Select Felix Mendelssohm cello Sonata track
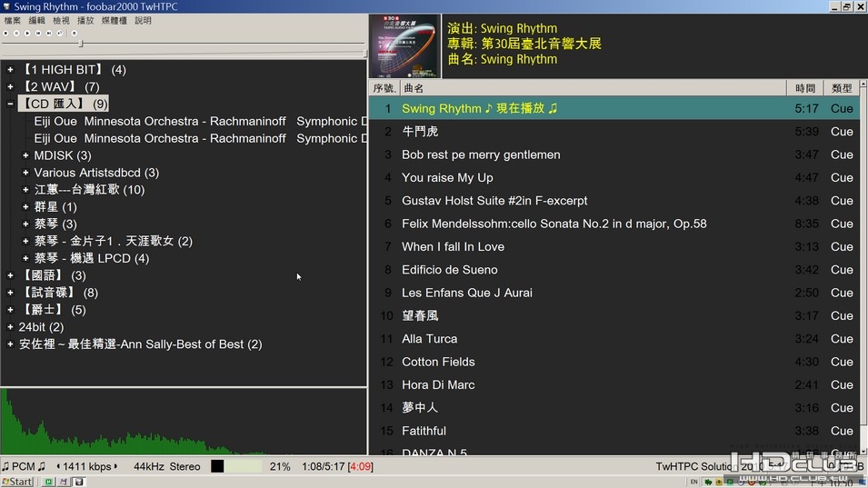Image resolution: width=868 pixels, height=488 pixels. click(614, 224)
